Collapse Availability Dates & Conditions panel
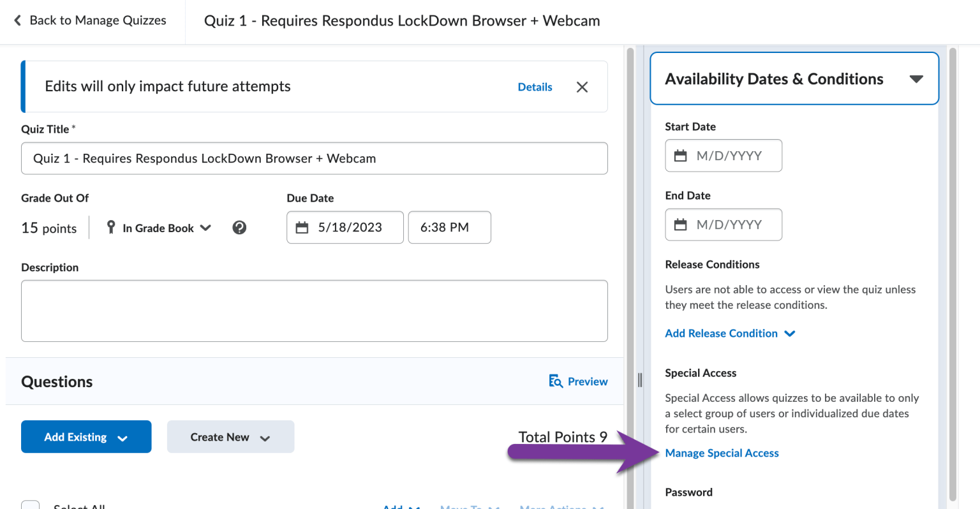 (x=916, y=79)
